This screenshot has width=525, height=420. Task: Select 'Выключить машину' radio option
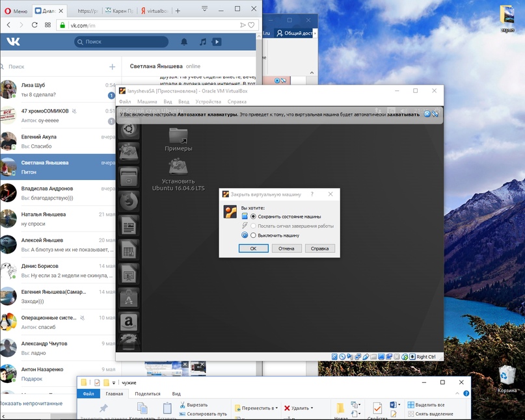pyautogui.click(x=254, y=235)
